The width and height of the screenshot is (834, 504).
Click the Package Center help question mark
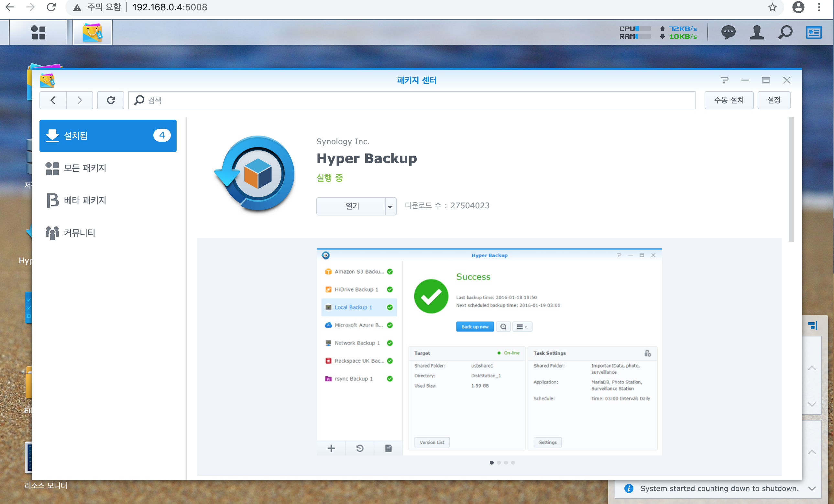(725, 80)
